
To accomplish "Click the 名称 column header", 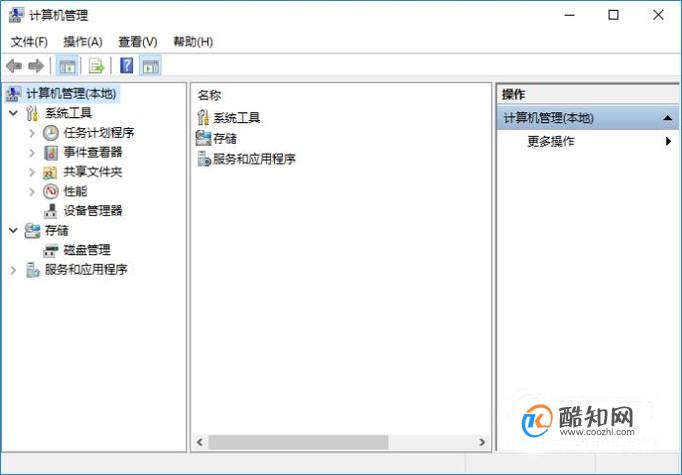I will point(210,95).
